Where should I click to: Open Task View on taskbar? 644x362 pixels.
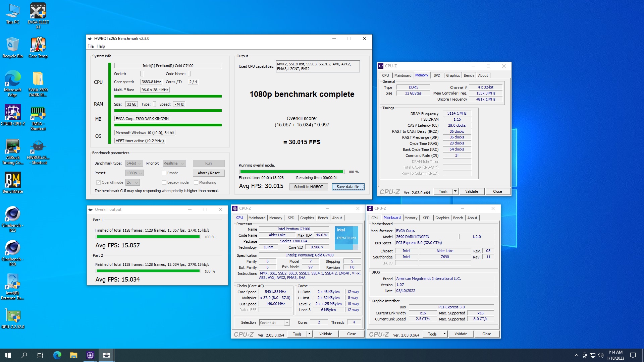tap(40, 355)
